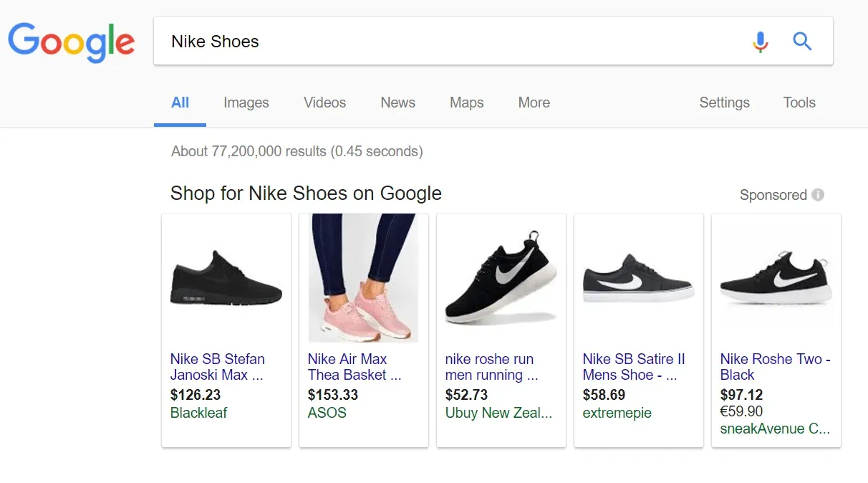868x483 pixels.
Task: Open the News results tab
Action: tap(397, 102)
